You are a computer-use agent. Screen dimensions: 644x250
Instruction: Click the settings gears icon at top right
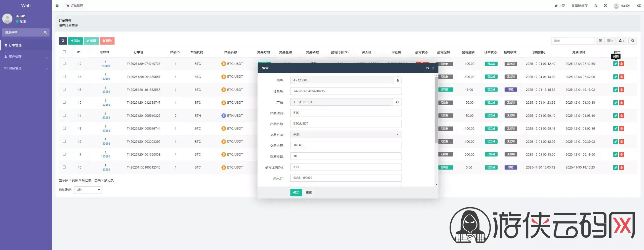tap(639, 6)
